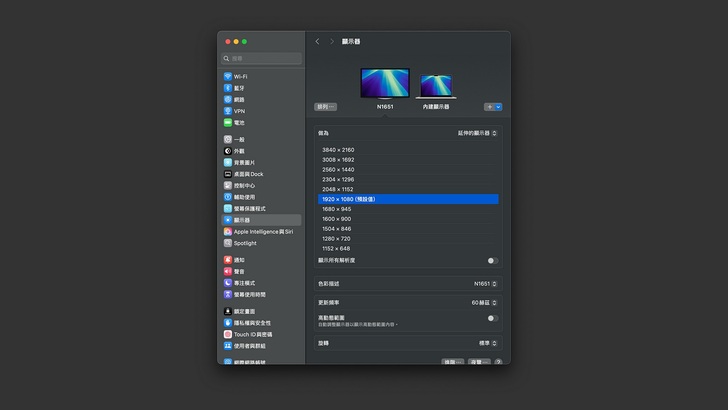728x410 pixels.
Task: Open the 'Use as' extended display dropdown
Action: pyautogui.click(x=478, y=133)
